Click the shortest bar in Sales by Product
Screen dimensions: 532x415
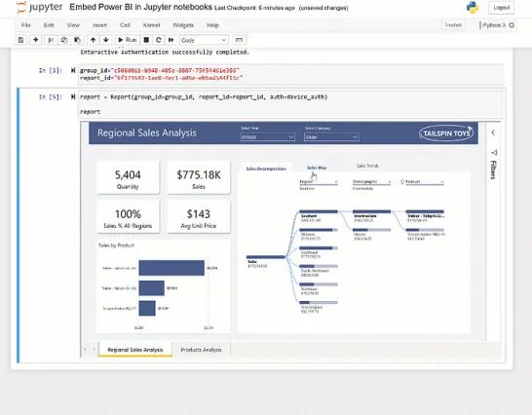point(147,309)
